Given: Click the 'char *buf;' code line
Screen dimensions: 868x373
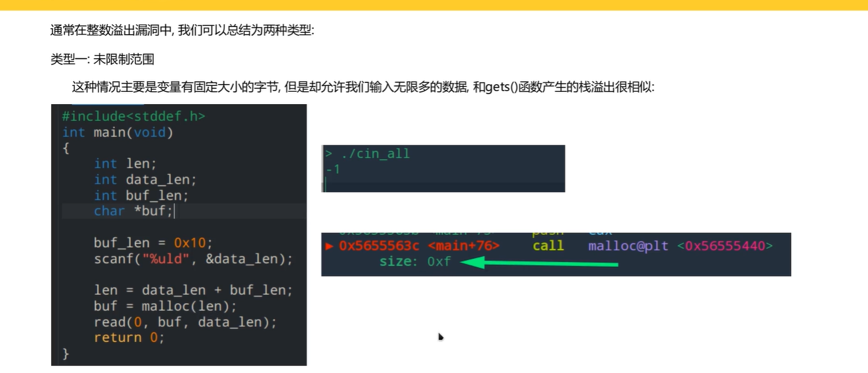Looking at the screenshot, I should [x=134, y=211].
